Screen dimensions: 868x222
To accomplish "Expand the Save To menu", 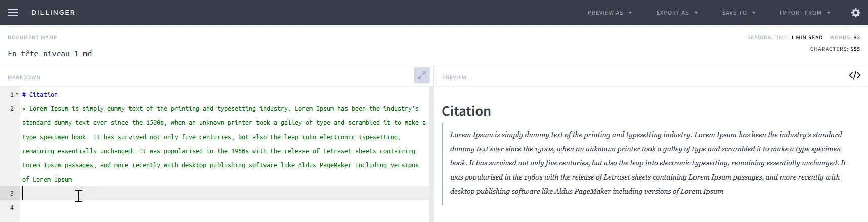I will point(739,13).
